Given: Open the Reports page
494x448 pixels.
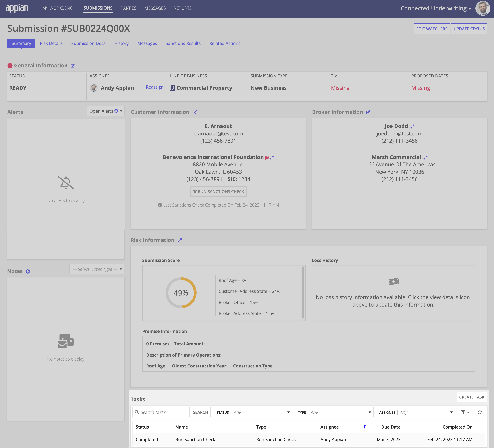Looking at the screenshot, I should click(x=183, y=8).
